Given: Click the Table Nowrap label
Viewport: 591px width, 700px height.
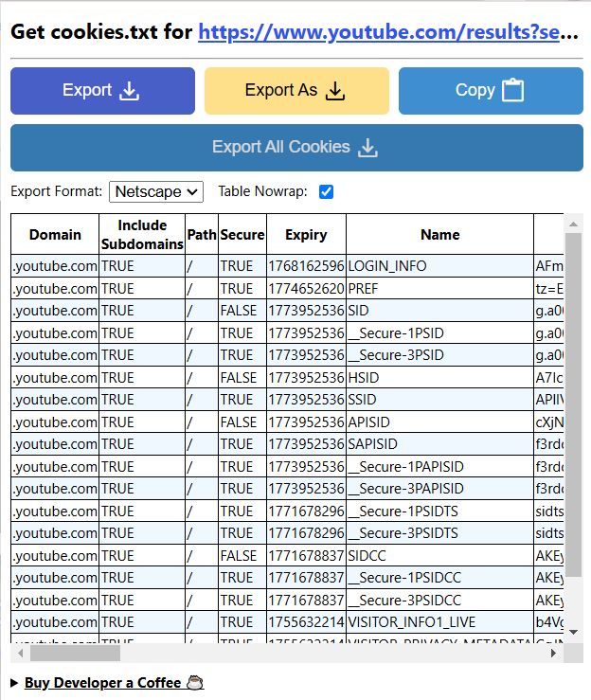Looking at the screenshot, I should [x=262, y=191].
